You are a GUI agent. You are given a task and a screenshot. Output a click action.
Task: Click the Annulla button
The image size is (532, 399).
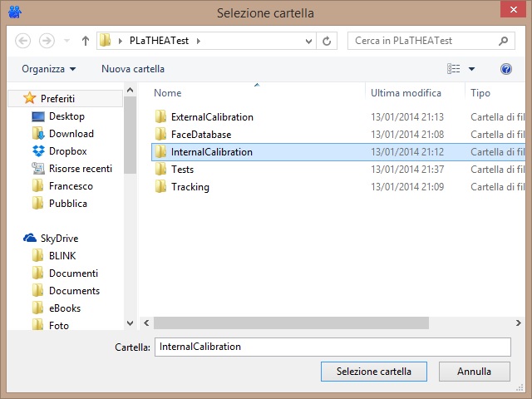(x=475, y=372)
